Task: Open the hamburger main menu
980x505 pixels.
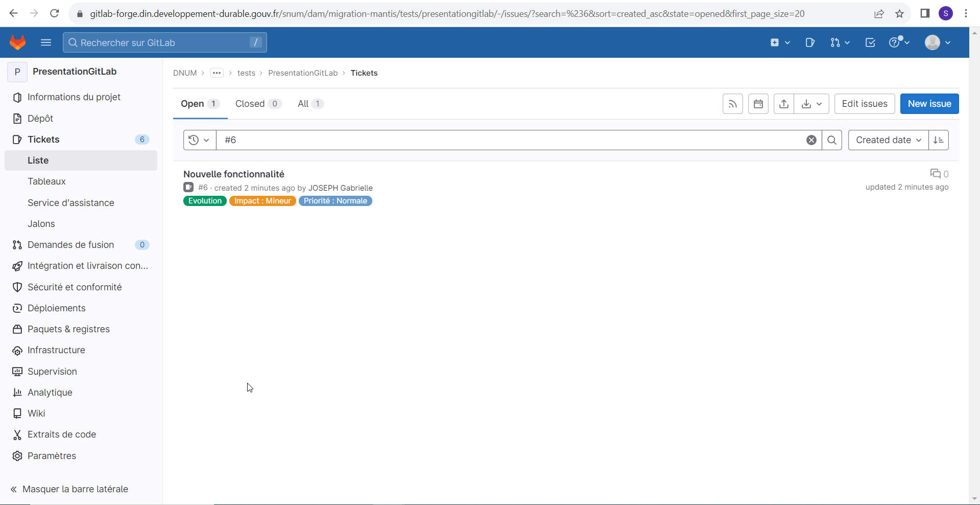Action: pyautogui.click(x=46, y=42)
